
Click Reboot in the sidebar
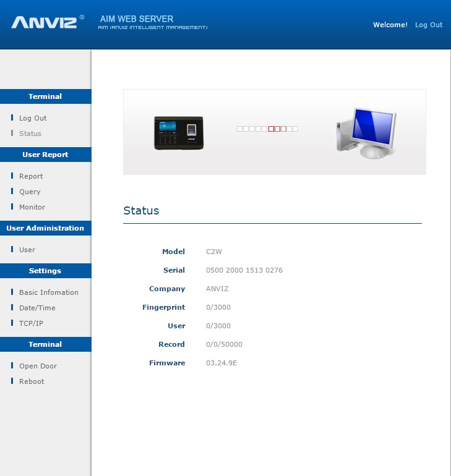(32, 381)
